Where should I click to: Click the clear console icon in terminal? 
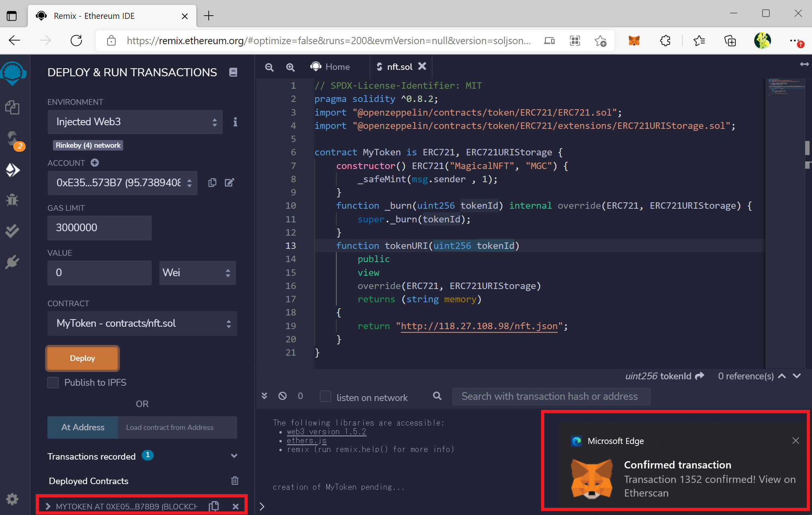click(283, 396)
